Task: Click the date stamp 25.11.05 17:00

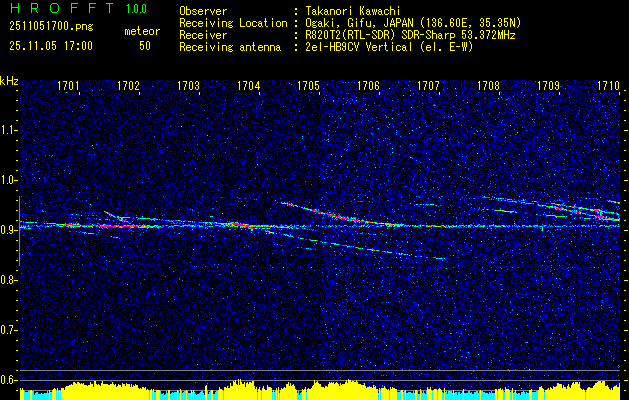Action: [x=51, y=46]
